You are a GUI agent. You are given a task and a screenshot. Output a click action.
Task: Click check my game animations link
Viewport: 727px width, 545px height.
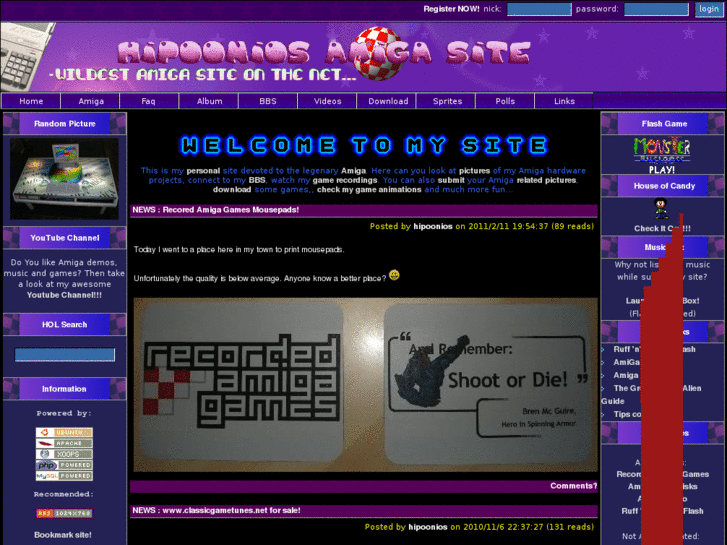[369, 189]
